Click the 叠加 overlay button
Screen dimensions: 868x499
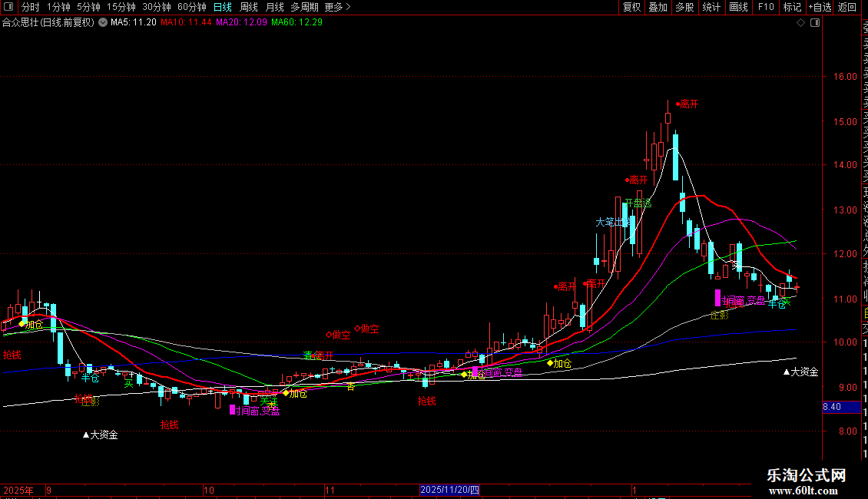pyautogui.click(x=658, y=7)
